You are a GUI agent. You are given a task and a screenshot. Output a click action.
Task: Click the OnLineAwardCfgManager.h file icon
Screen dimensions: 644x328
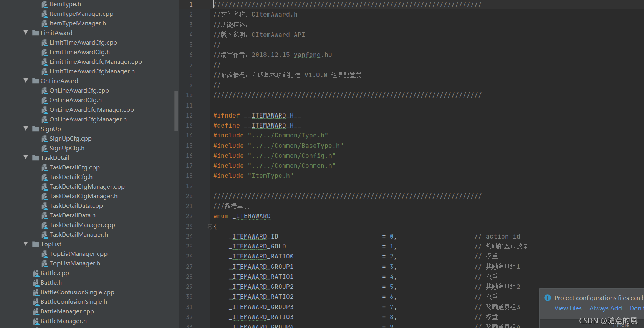(45, 119)
